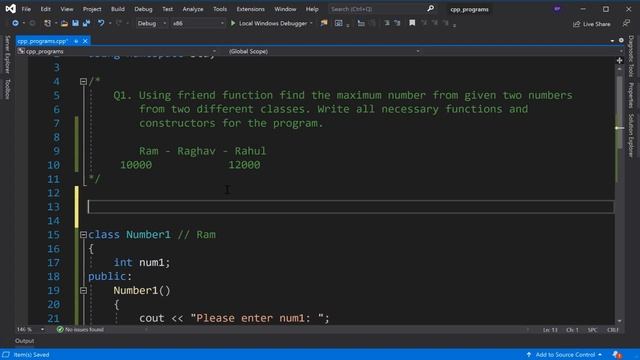
Task: Click the New Project toolbar icon
Action: click(x=47, y=24)
